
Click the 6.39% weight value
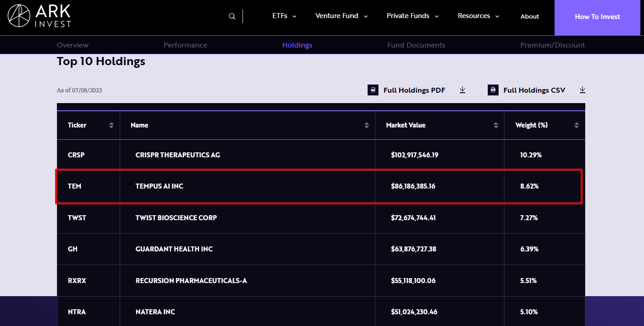point(529,249)
